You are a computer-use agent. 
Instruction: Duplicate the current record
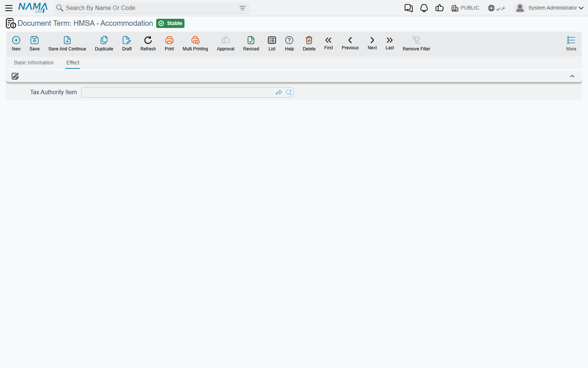[104, 43]
